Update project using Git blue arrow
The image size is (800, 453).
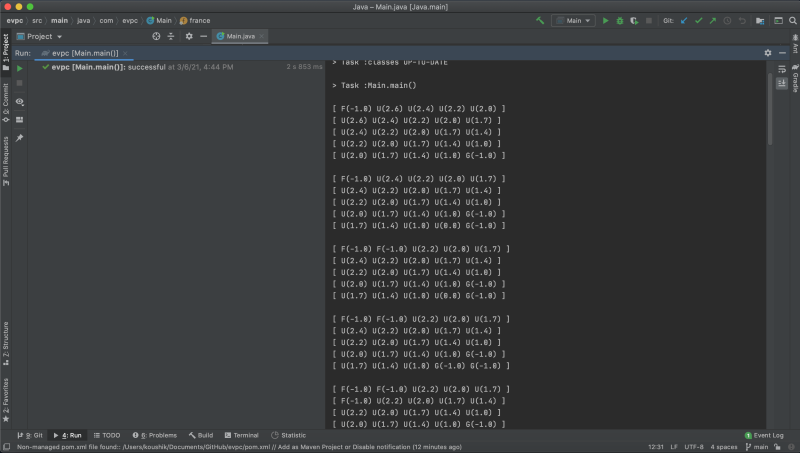pos(684,20)
